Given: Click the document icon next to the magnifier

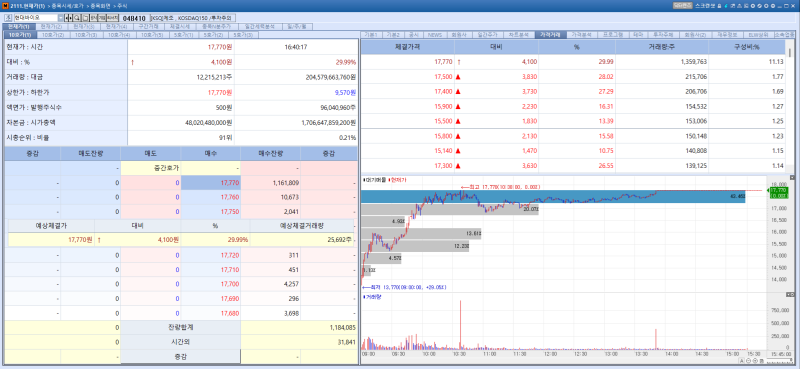Looking at the screenshot, I should (x=85, y=18).
